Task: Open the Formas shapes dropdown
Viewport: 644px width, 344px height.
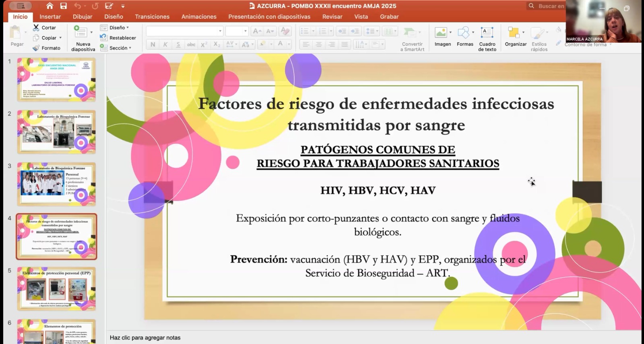Action: point(473,32)
